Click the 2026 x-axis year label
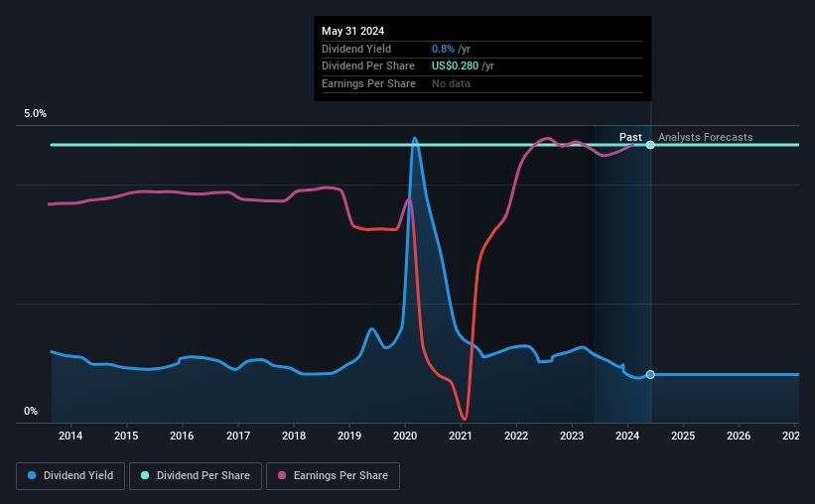 click(739, 436)
